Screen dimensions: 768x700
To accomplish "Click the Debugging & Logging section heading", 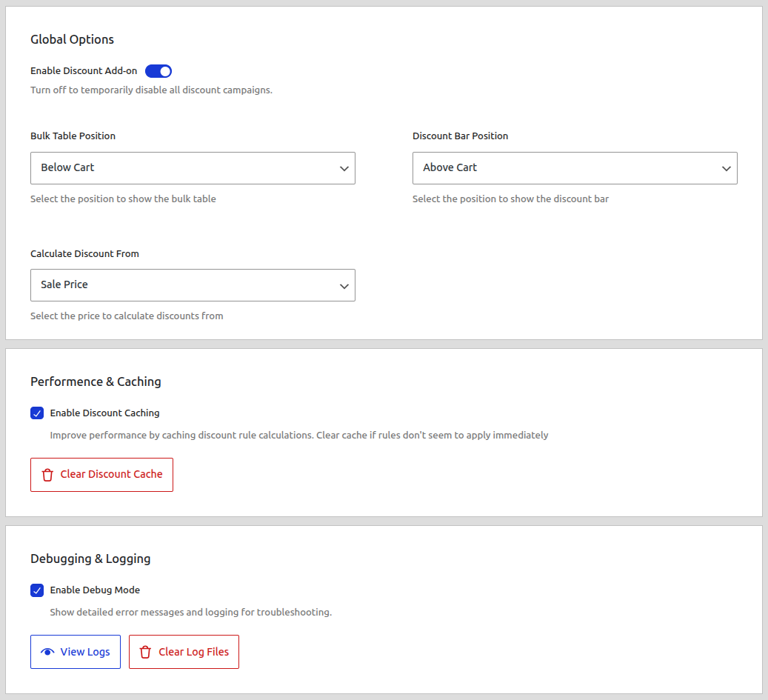I will click(x=90, y=559).
